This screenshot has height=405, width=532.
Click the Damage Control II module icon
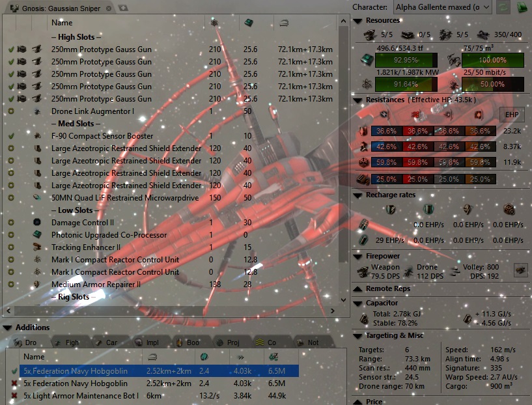(37, 223)
